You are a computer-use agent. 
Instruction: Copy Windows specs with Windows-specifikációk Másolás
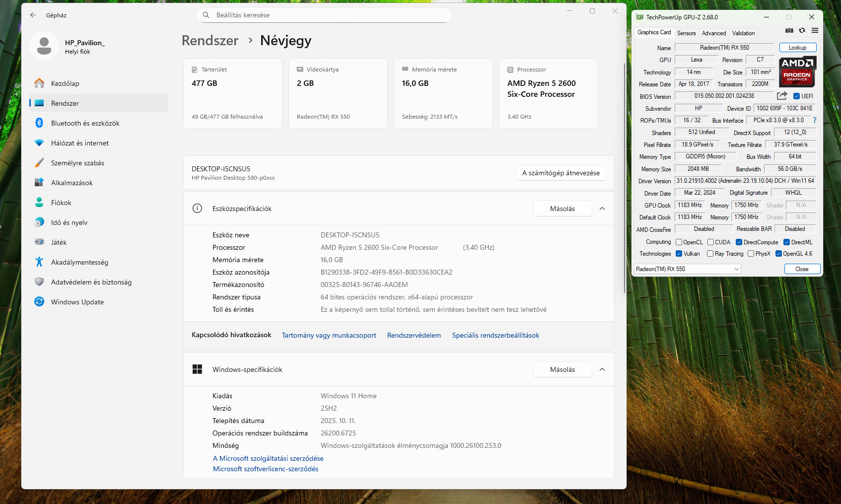point(562,369)
